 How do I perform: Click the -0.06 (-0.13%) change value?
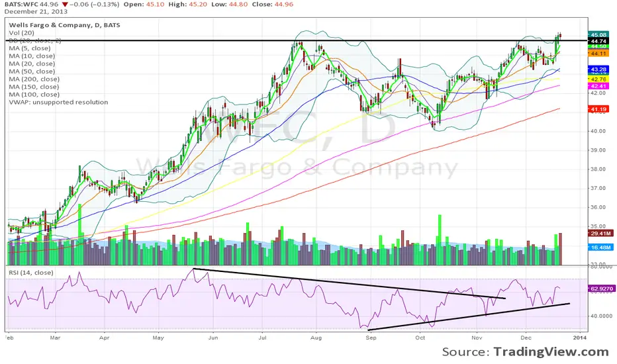(x=95, y=5)
